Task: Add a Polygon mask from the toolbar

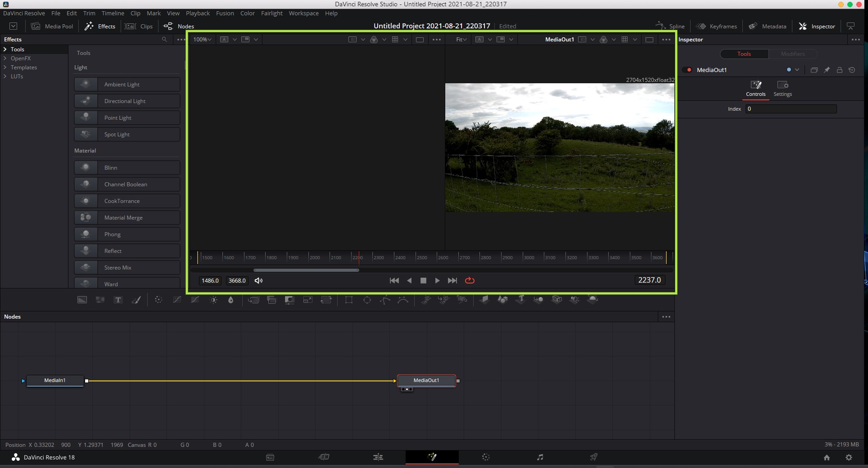Action: pos(385,300)
